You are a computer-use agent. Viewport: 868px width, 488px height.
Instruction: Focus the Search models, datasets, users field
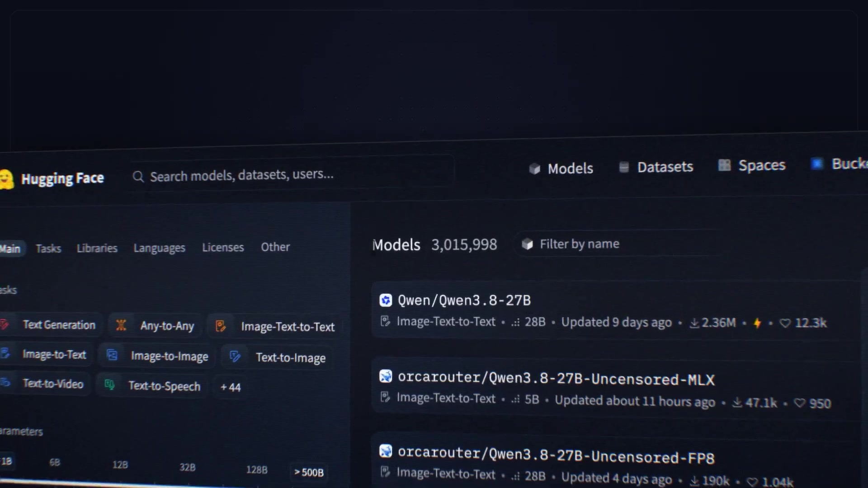[x=292, y=174]
